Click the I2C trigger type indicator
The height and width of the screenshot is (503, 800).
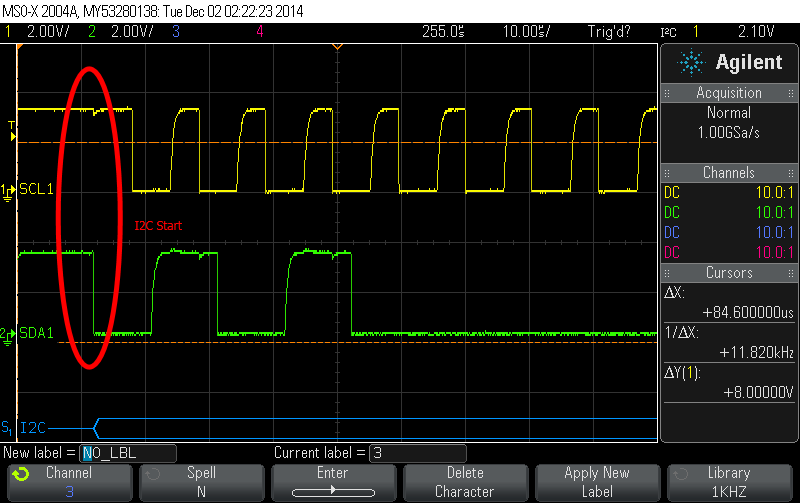pos(668,33)
